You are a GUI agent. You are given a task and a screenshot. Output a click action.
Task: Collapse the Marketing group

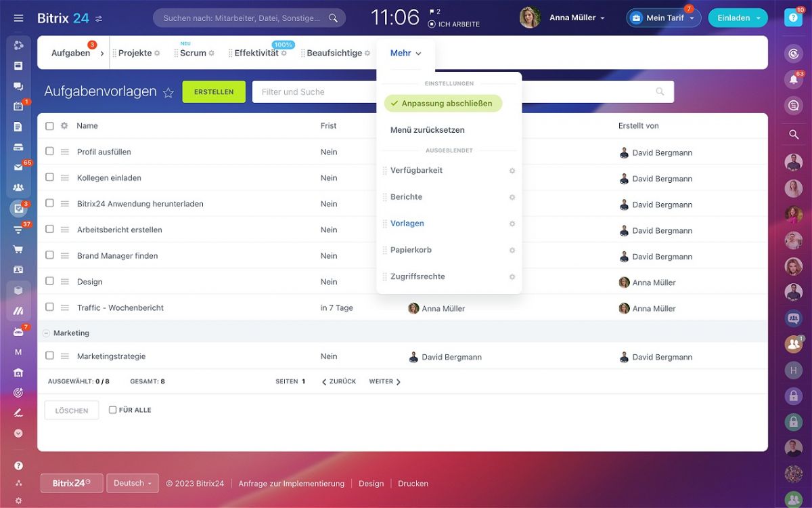coord(46,333)
